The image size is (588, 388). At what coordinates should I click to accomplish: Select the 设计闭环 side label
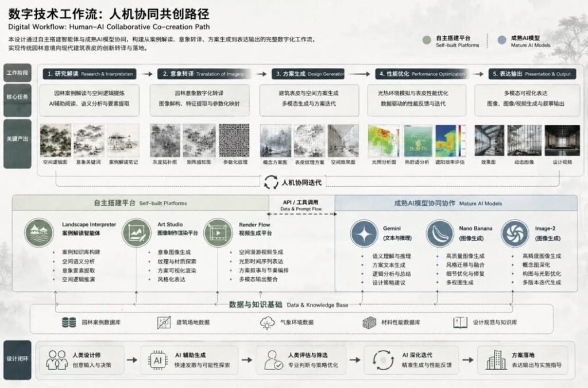tap(17, 359)
